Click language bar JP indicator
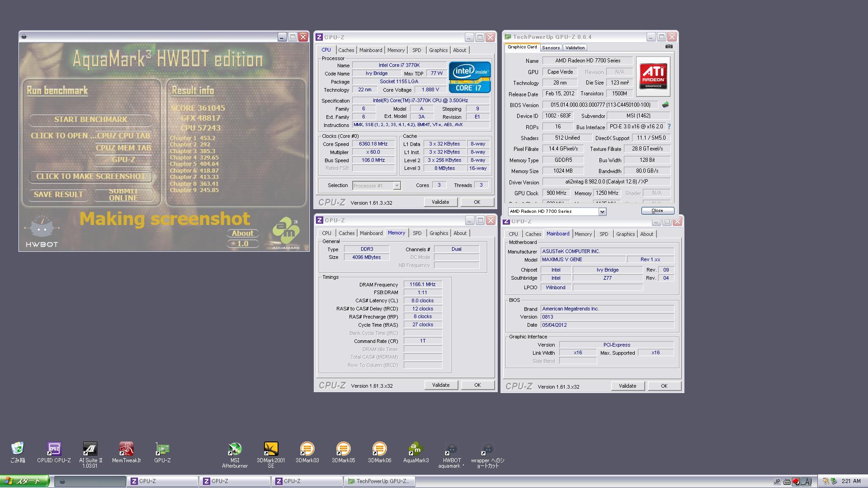This screenshot has height=488, width=868. coord(777,482)
